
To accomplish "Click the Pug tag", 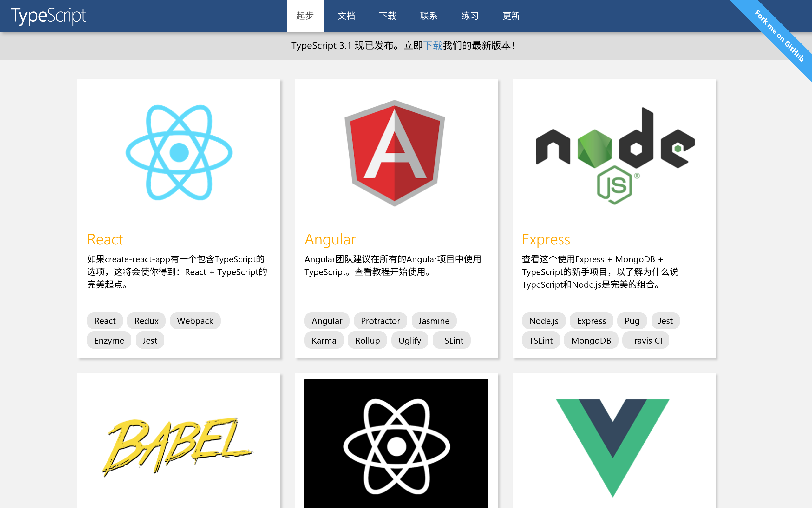I will [632, 321].
